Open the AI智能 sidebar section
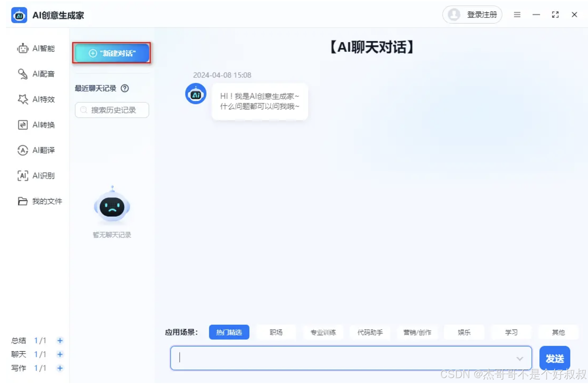Image resolution: width=588 pixels, height=384 pixels. (x=36, y=49)
